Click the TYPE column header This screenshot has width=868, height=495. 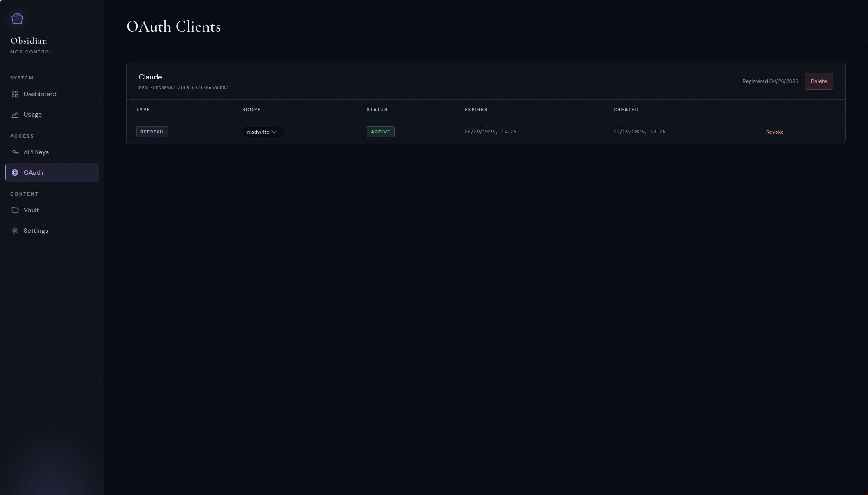click(x=143, y=110)
